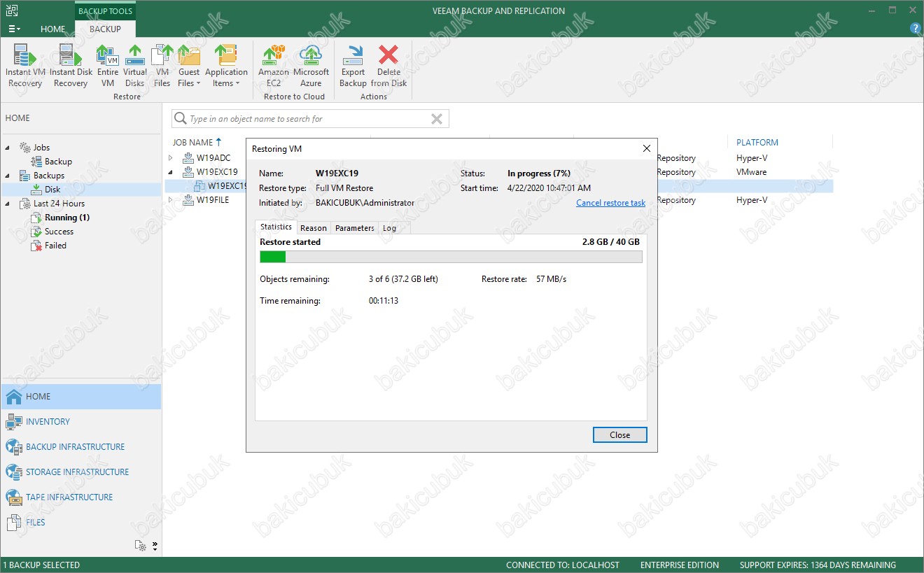Expand W19ADC job row
The height and width of the screenshot is (573, 924).
click(x=170, y=158)
